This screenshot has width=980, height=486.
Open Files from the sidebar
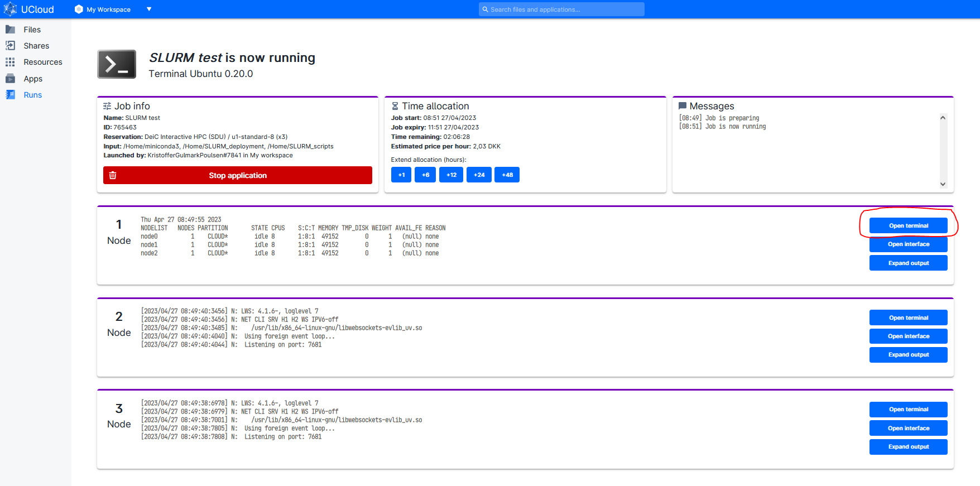[x=32, y=30]
